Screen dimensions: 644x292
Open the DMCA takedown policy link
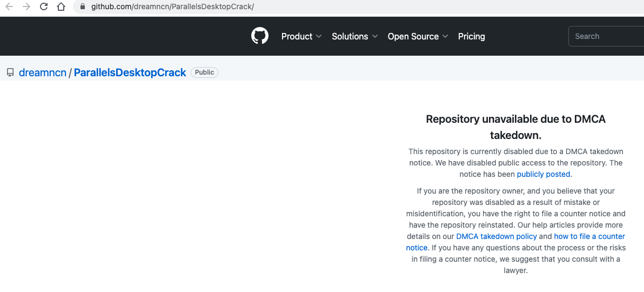tap(497, 236)
